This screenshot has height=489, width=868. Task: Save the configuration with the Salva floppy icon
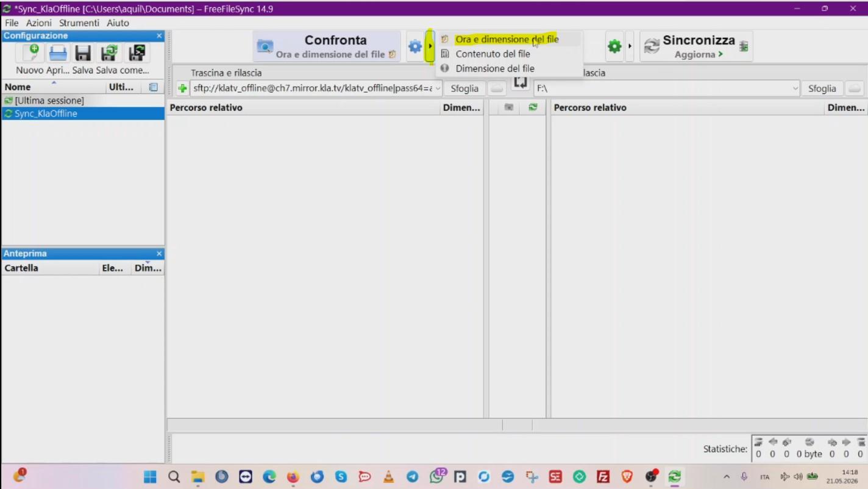84,53
